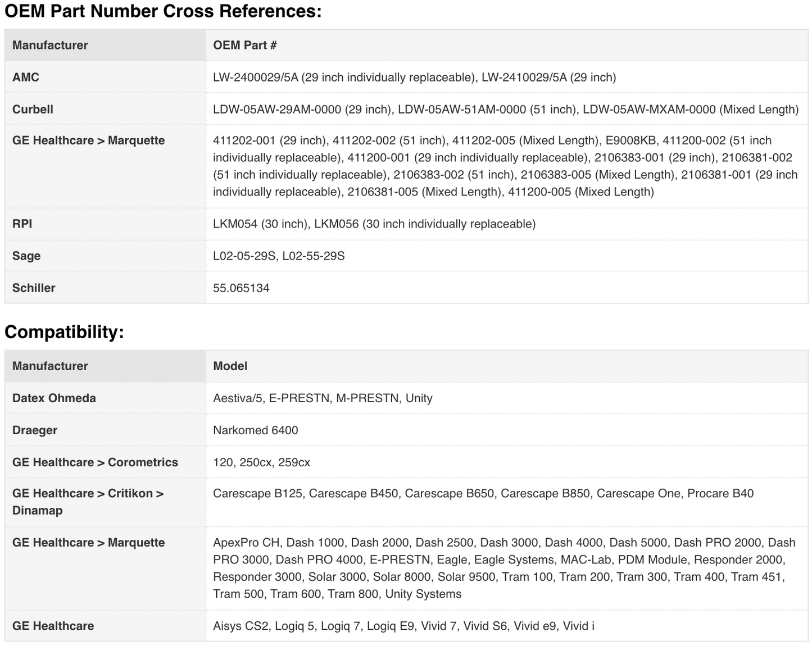Click the Compatibility section heading
This screenshot has height=646, width=812.
click(x=64, y=331)
